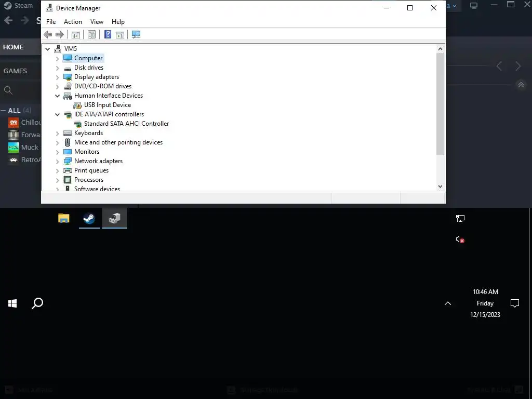Click the vertical scrollbar thumb in device list

pos(440,103)
